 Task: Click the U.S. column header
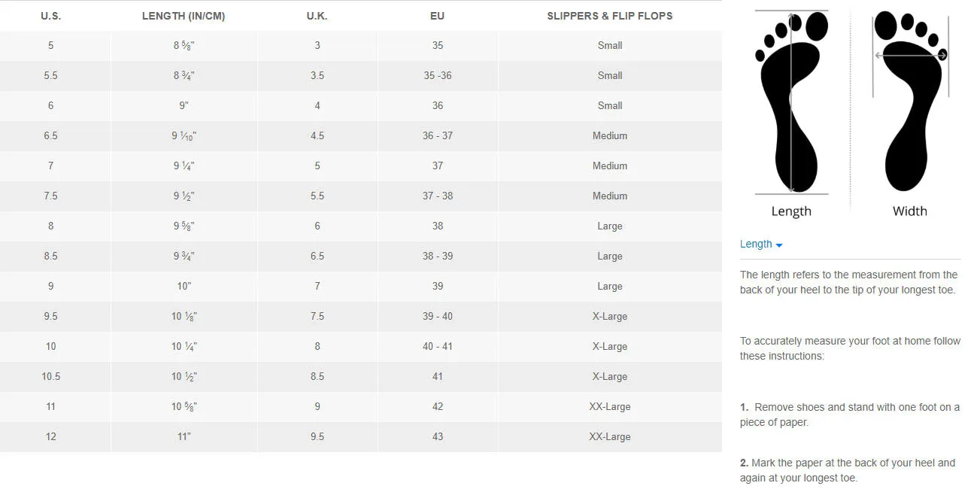tap(51, 16)
